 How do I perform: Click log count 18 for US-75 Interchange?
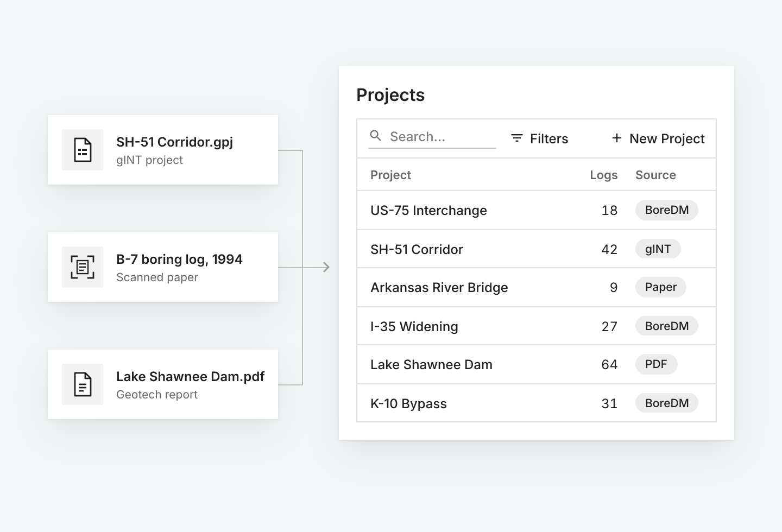click(609, 211)
